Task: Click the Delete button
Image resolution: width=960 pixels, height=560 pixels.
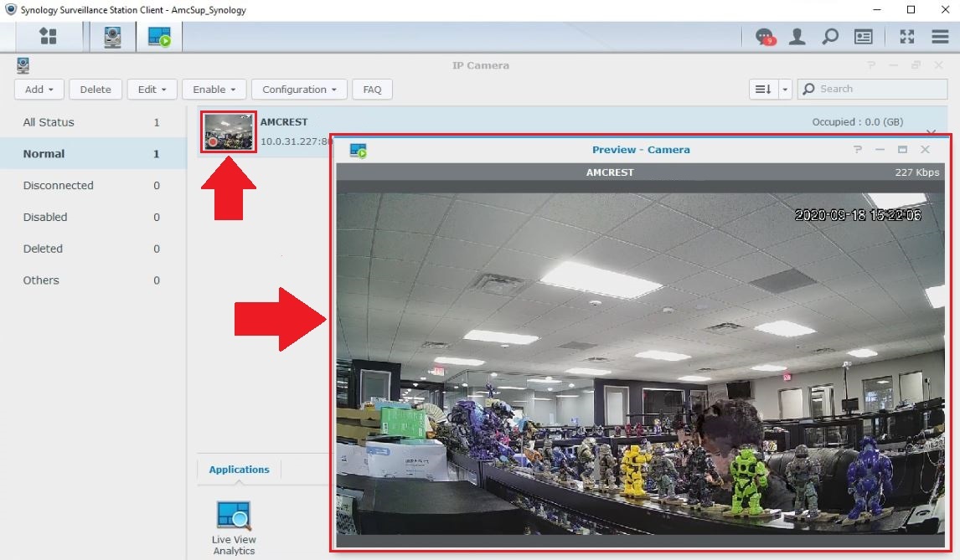Action: tap(95, 90)
